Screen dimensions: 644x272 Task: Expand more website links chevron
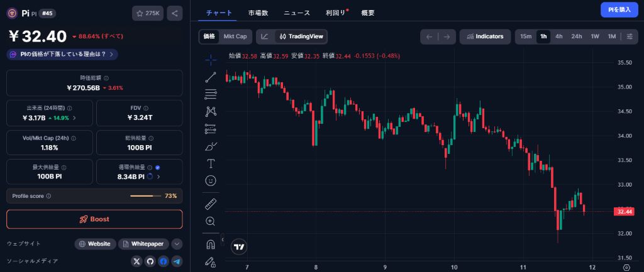(177, 244)
